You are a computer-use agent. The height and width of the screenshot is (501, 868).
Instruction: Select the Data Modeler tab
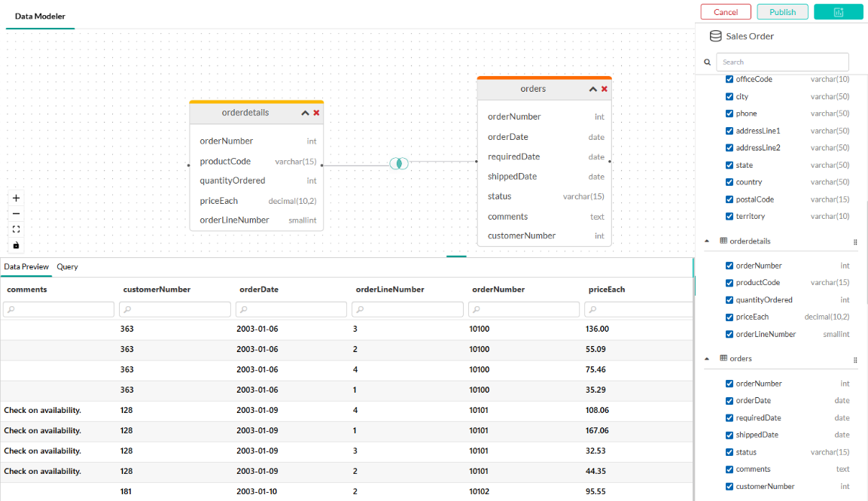40,16
